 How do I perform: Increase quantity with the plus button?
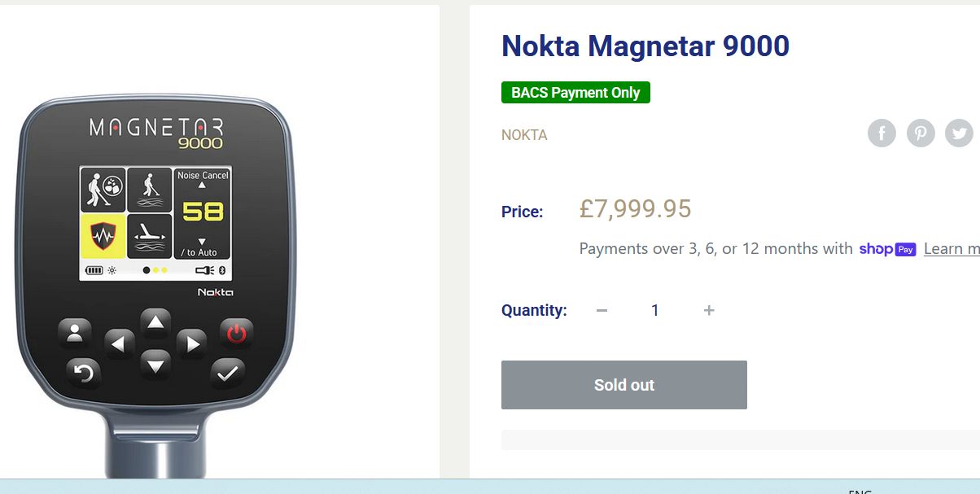tap(709, 310)
